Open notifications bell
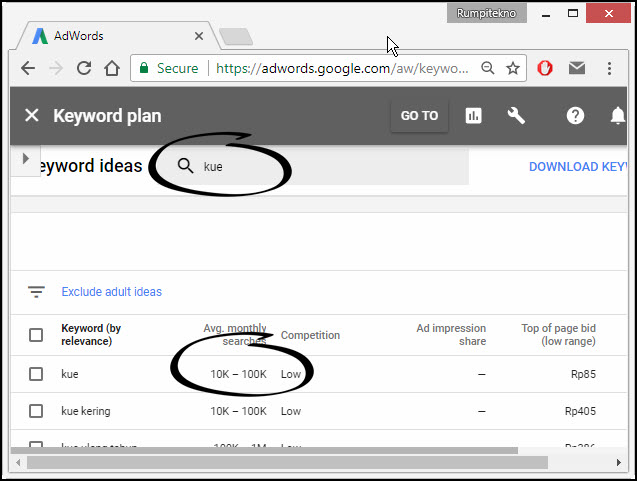Image resolution: width=637 pixels, height=481 pixels. point(618,116)
